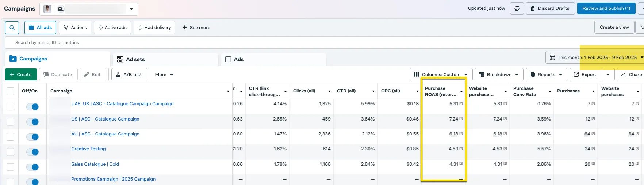Open the Purchase ROAS column menu arrow
The image size is (644, 185).
(461, 91)
